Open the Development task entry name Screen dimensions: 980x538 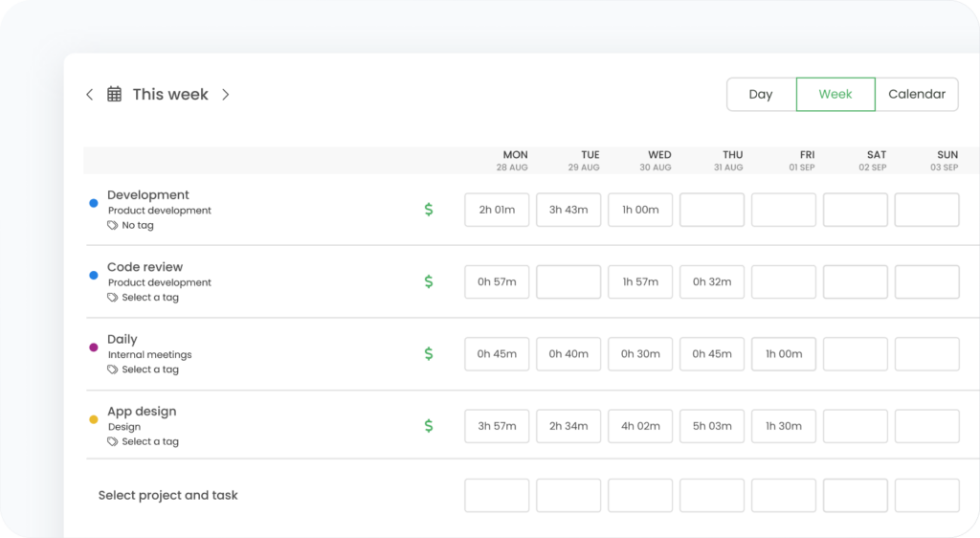pos(148,194)
